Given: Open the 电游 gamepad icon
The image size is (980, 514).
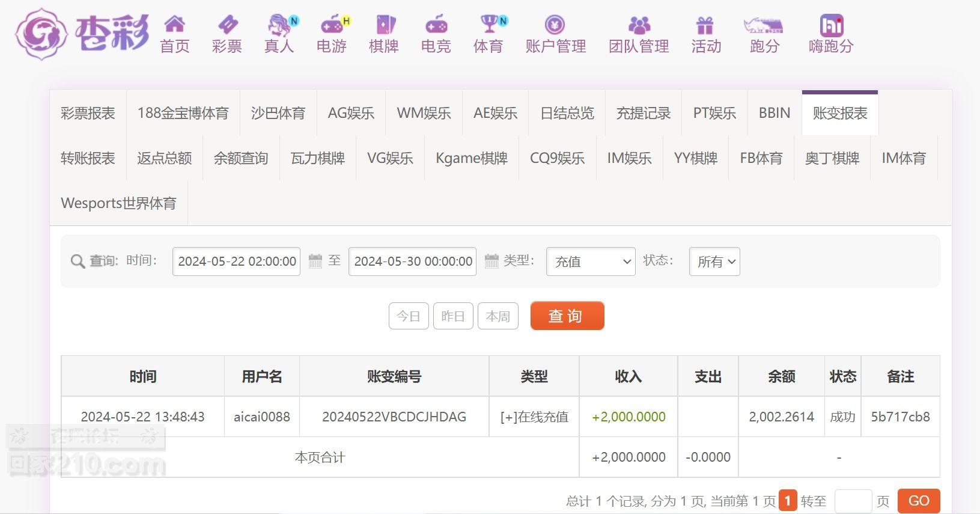Looking at the screenshot, I should point(332,25).
